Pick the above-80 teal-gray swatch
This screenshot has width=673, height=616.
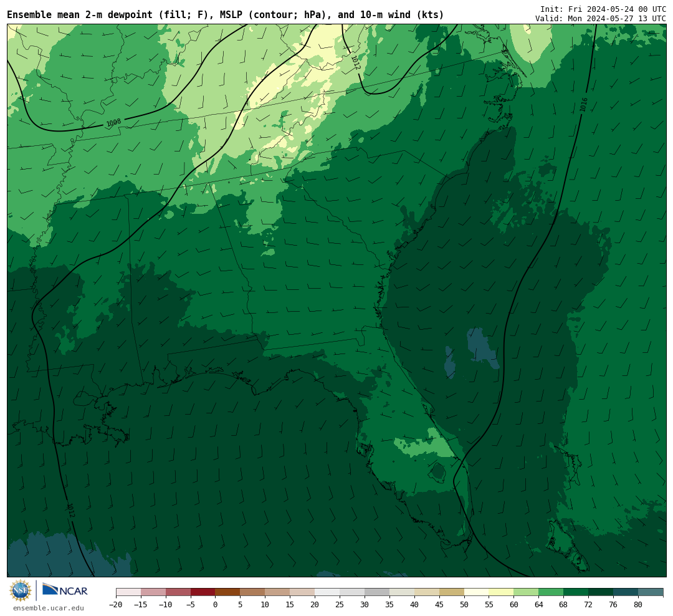(x=651, y=592)
